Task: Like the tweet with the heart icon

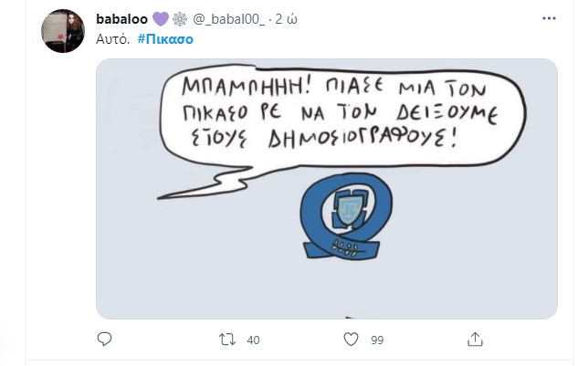Action: pos(351,340)
